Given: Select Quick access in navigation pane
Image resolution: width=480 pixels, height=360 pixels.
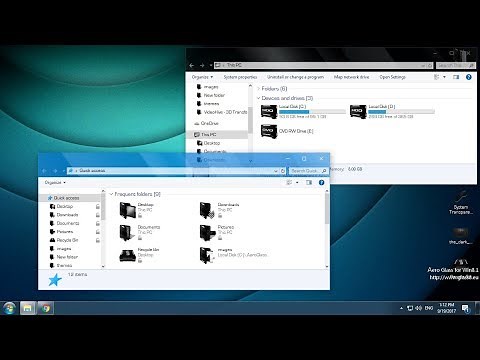Looking at the screenshot, I should (70, 198).
